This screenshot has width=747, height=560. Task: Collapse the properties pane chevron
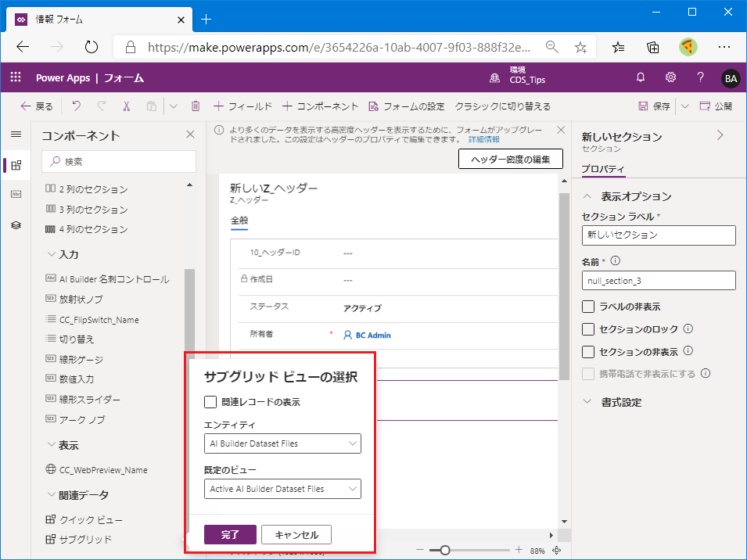720,135
